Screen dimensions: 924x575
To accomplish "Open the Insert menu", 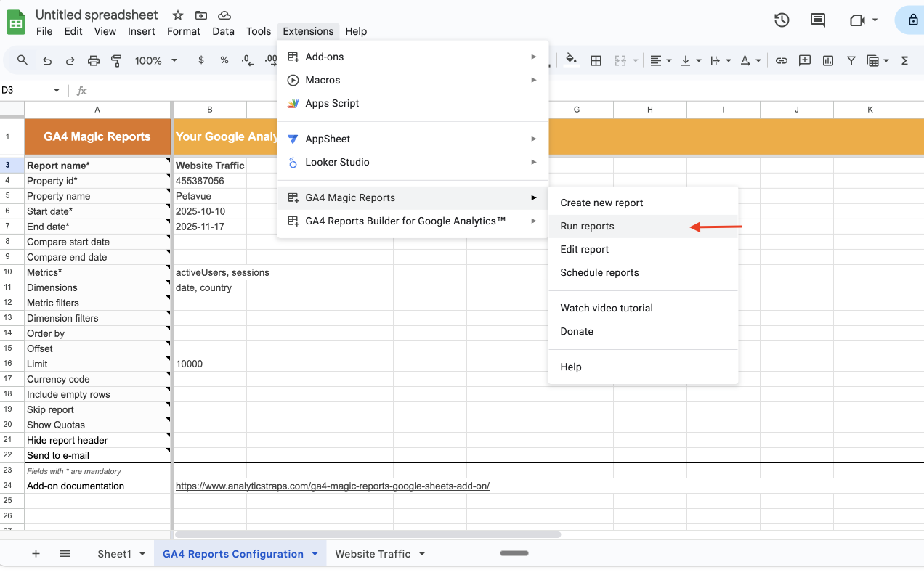I will pyautogui.click(x=142, y=31).
